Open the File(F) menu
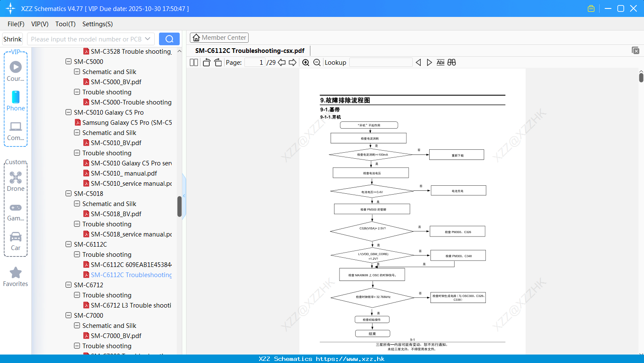 pyautogui.click(x=16, y=24)
